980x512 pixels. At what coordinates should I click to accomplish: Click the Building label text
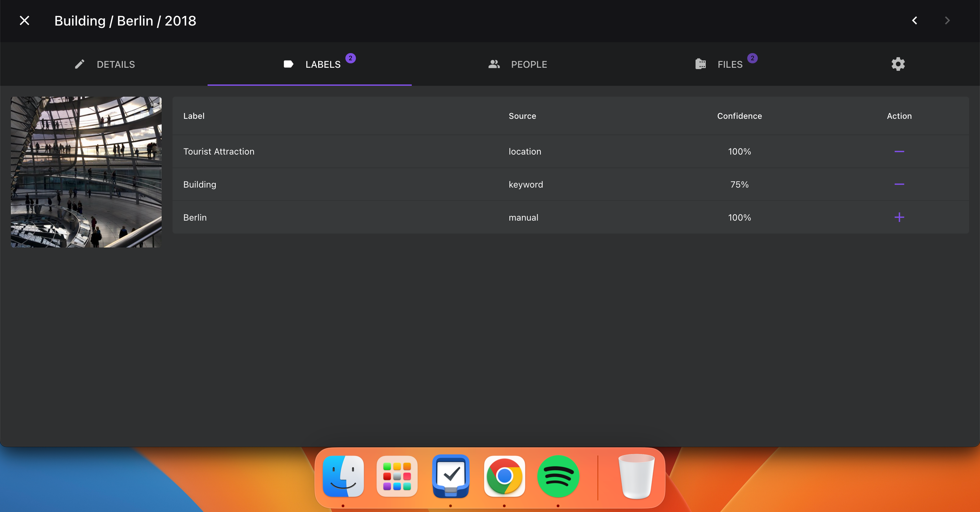coord(199,185)
